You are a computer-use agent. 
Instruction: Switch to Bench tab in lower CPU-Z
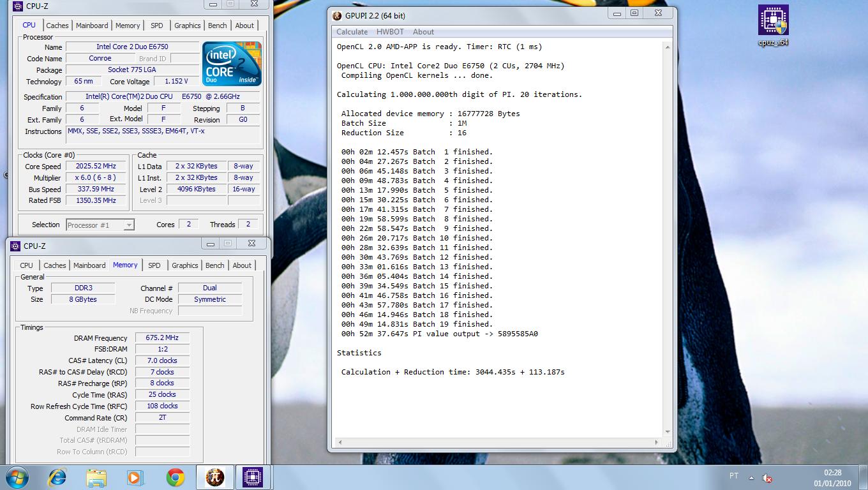click(x=215, y=265)
